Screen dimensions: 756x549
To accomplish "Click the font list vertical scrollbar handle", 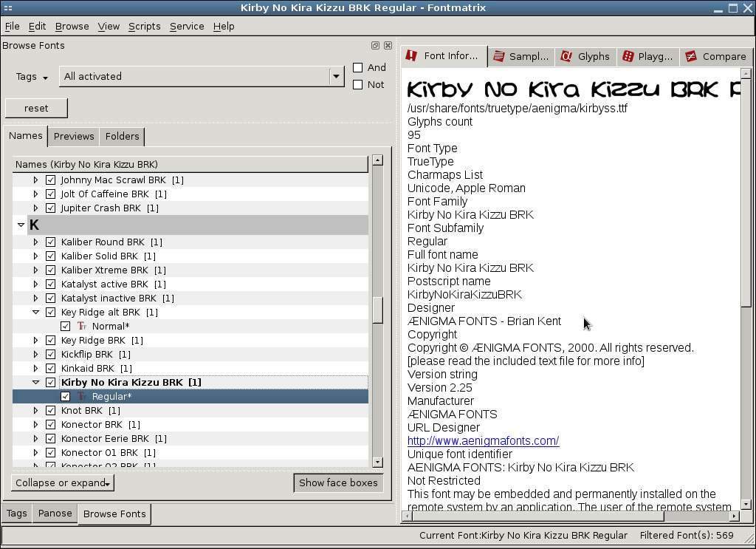I will [377, 310].
